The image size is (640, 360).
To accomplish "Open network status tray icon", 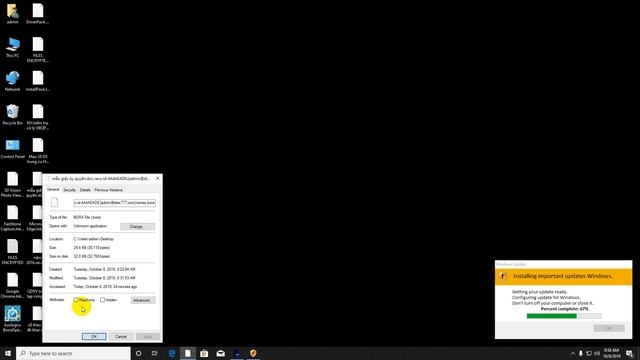I will click(x=589, y=353).
